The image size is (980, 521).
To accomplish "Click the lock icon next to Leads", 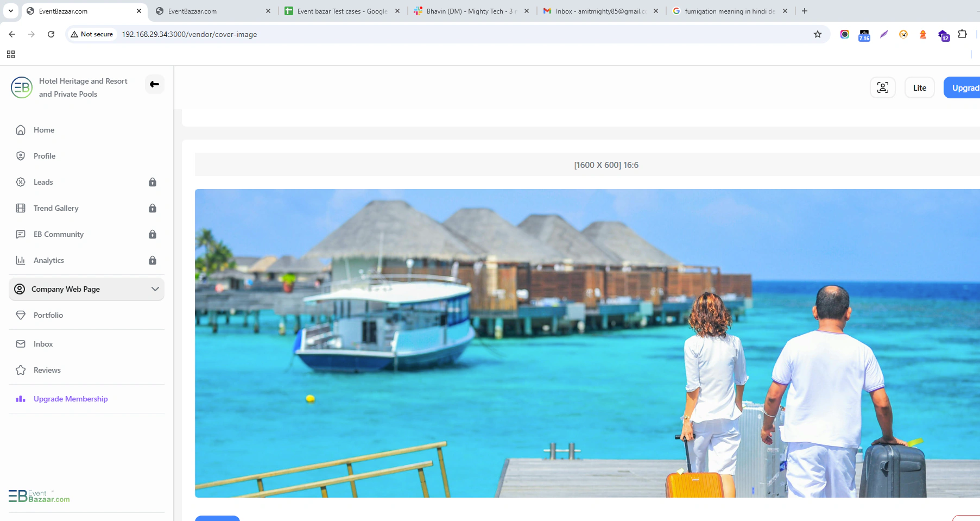I will [x=153, y=182].
